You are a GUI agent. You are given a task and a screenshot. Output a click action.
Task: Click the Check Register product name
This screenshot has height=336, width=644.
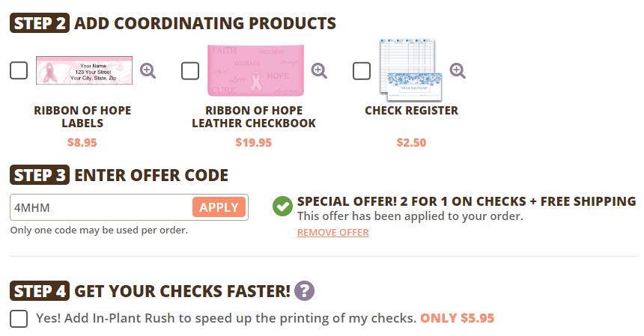(411, 111)
